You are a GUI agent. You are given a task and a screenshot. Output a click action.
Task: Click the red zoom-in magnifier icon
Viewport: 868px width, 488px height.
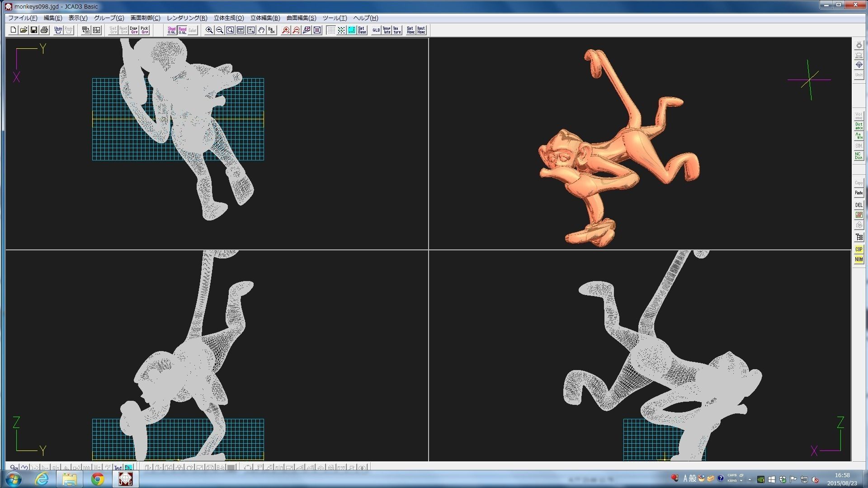(286, 30)
